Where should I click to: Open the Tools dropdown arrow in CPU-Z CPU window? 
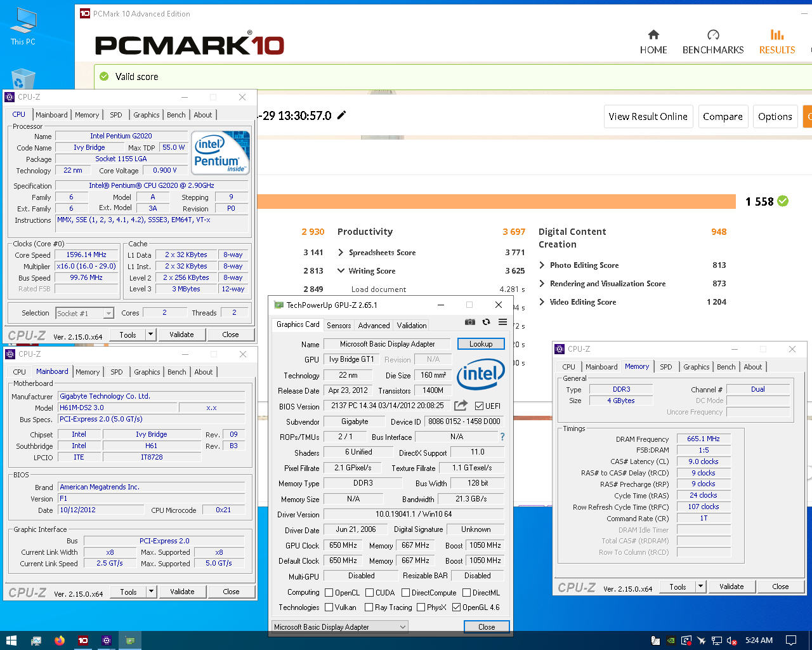point(150,334)
